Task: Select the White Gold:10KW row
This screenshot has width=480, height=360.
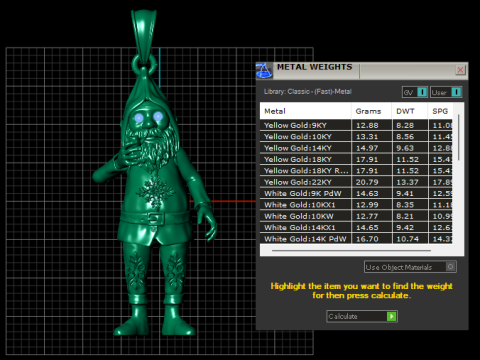Action: click(x=356, y=216)
